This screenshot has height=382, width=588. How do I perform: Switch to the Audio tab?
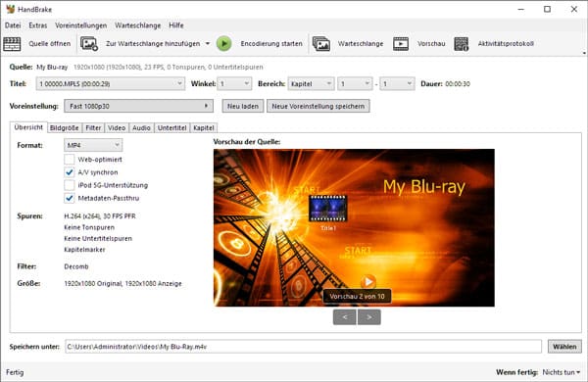pos(141,128)
